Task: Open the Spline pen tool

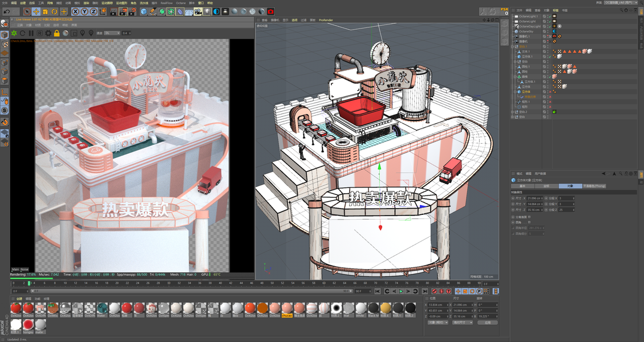Action: coord(153,11)
